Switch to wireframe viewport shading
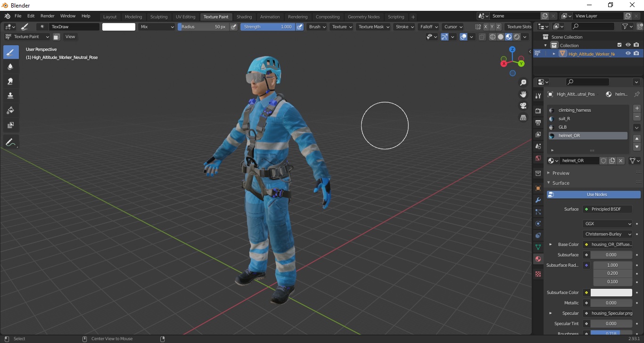Viewport: 644px width, 343px height. coord(493,37)
